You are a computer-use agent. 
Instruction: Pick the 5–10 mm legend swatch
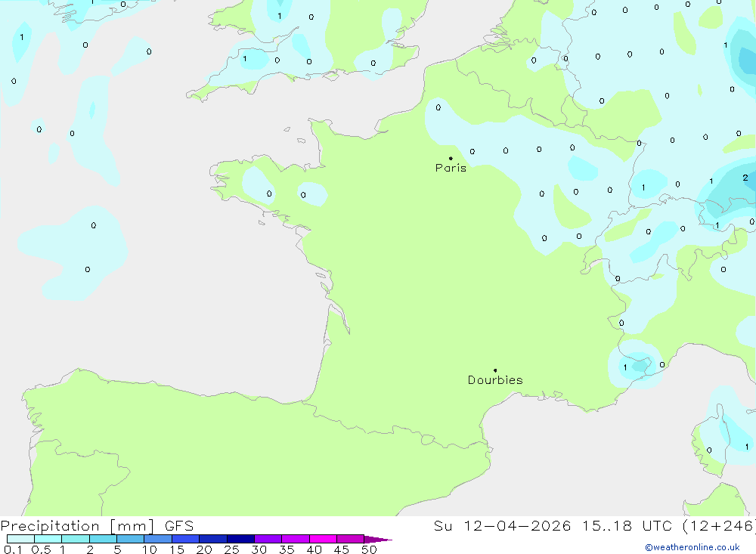point(131,539)
